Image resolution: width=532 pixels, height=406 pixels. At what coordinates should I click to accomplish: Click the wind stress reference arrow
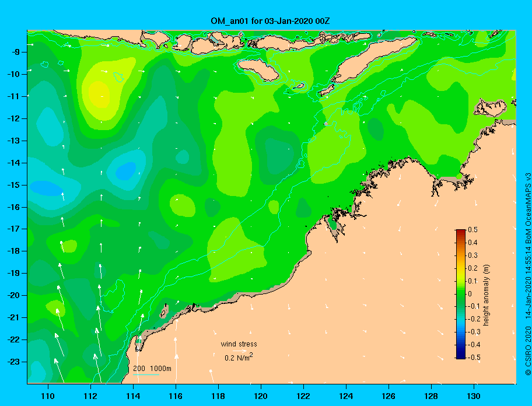pyautogui.click(x=240, y=351)
